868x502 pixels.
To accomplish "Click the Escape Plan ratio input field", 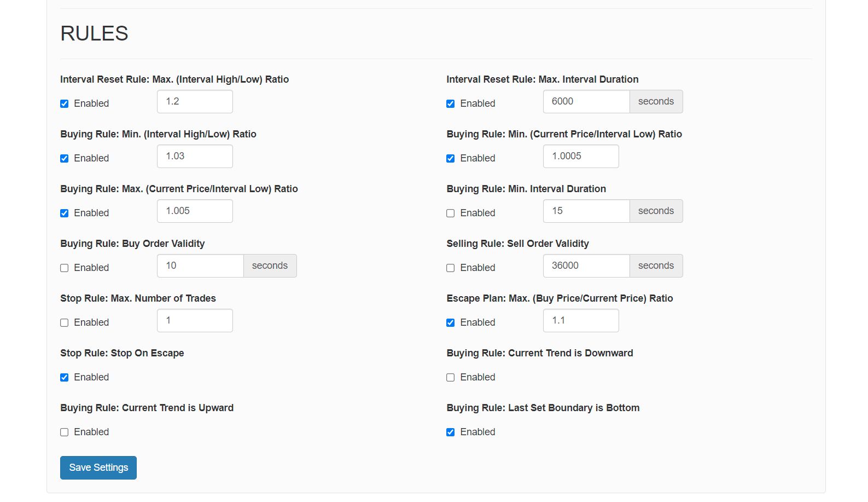I will (x=581, y=320).
